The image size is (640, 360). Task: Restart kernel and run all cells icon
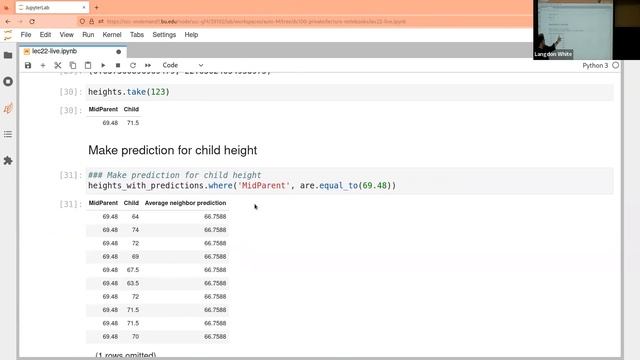[148, 65]
